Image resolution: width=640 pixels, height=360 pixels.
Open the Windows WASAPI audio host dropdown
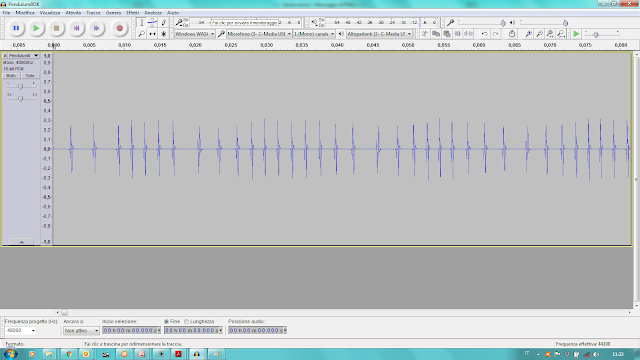point(195,34)
